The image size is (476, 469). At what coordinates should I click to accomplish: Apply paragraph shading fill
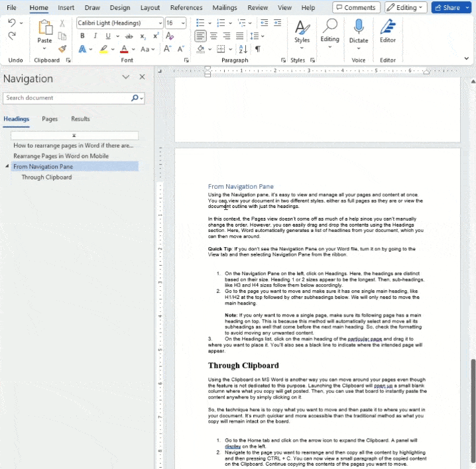[200, 49]
